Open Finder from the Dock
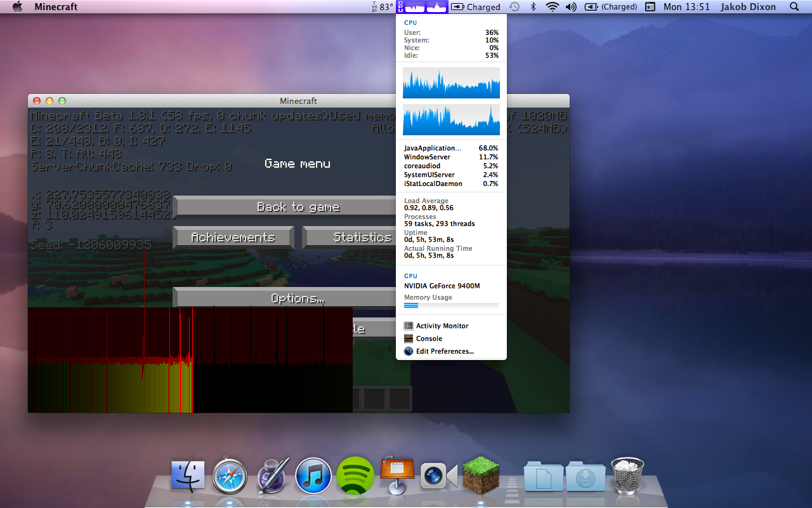 coord(188,476)
